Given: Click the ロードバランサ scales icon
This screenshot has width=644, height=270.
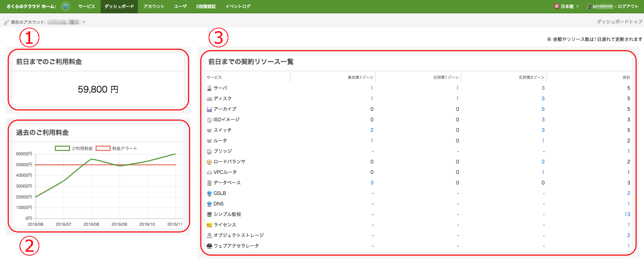Looking at the screenshot, I should (x=209, y=162).
